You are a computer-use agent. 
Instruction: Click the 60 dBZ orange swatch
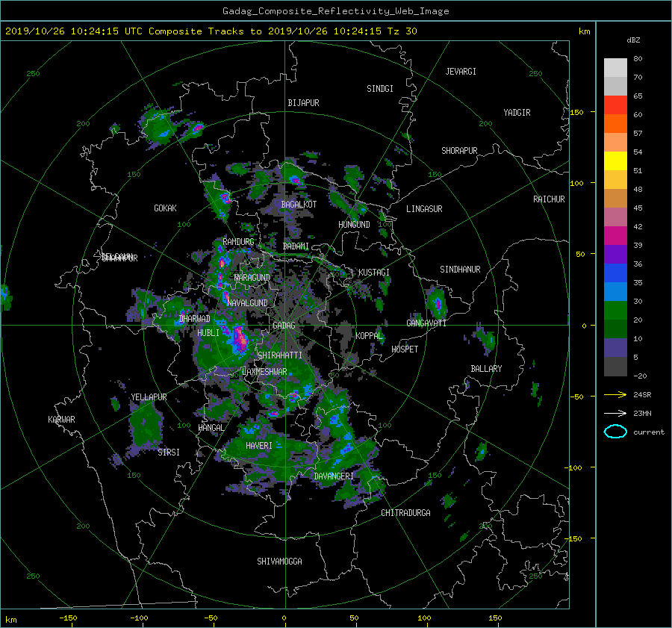615,123
